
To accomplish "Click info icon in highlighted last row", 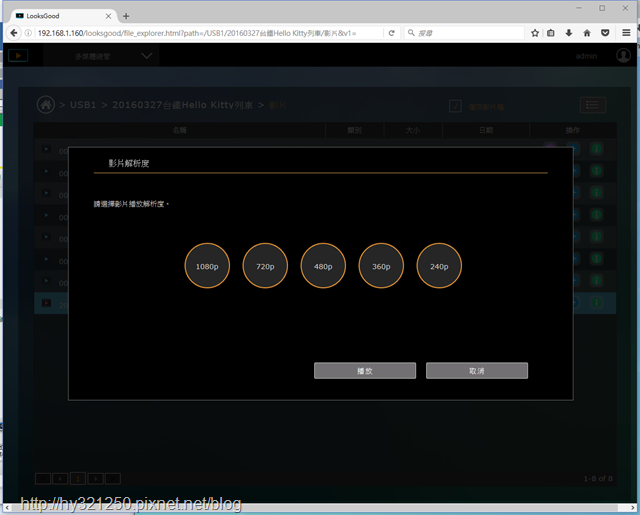I will [x=596, y=302].
